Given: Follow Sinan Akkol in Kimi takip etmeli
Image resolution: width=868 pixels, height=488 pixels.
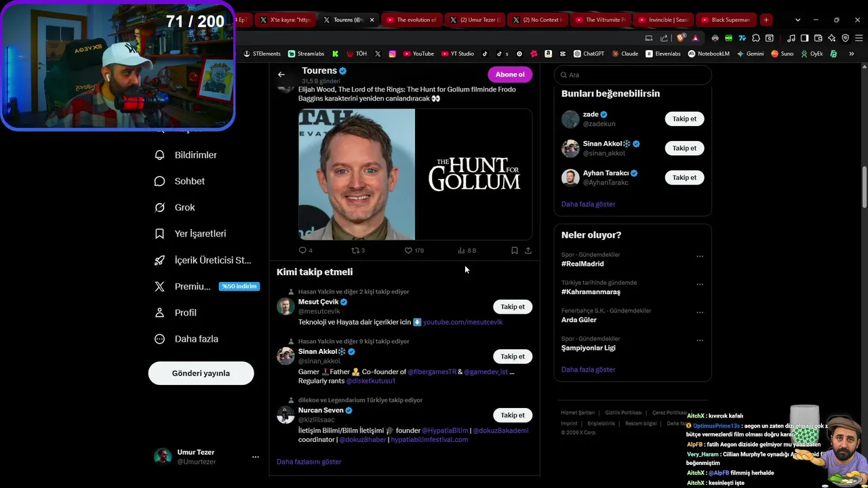Looking at the screenshot, I should point(513,357).
